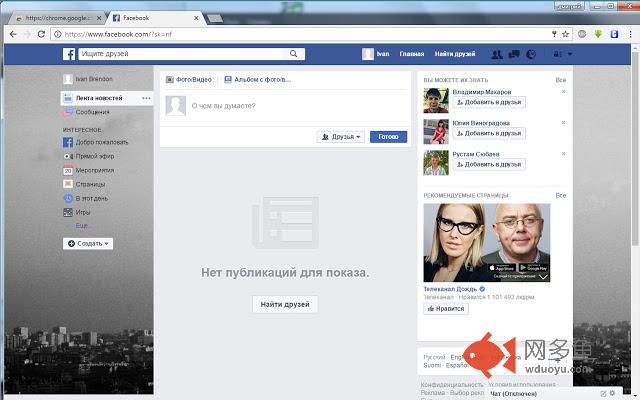
Task: Select Лента новостей in sidebar
Action: [99, 98]
